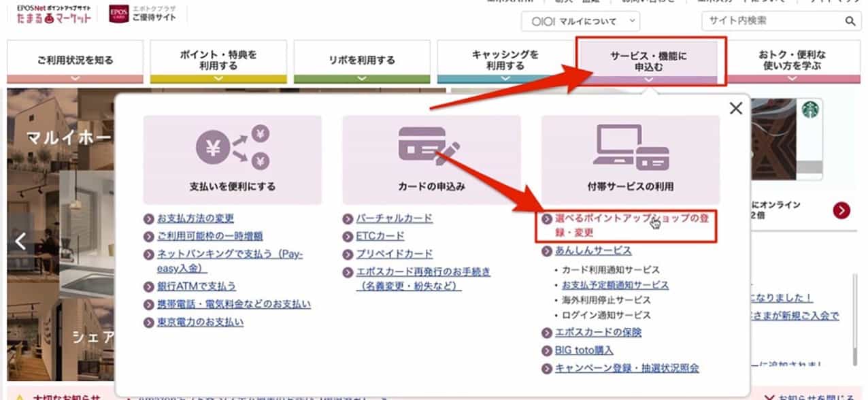Close the popup menu with X

(x=735, y=107)
